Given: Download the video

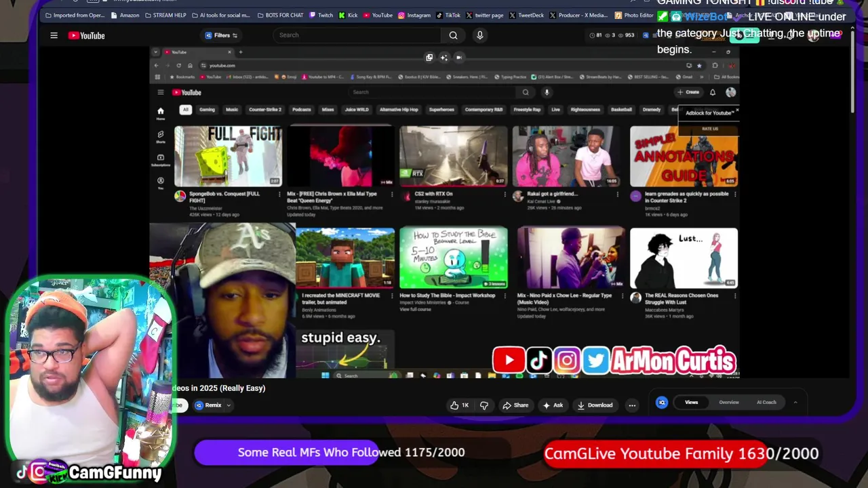Looking at the screenshot, I should (x=595, y=405).
